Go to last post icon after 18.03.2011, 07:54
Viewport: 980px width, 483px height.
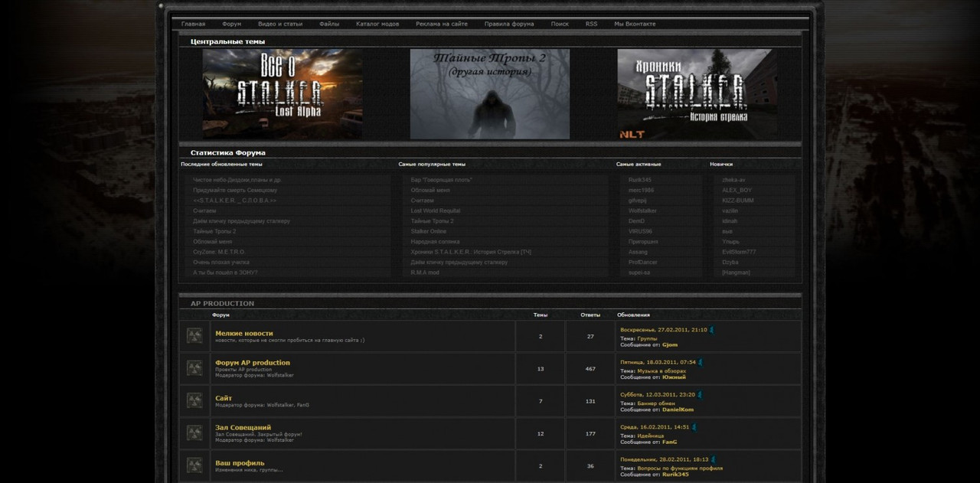(x=701, y=362)
